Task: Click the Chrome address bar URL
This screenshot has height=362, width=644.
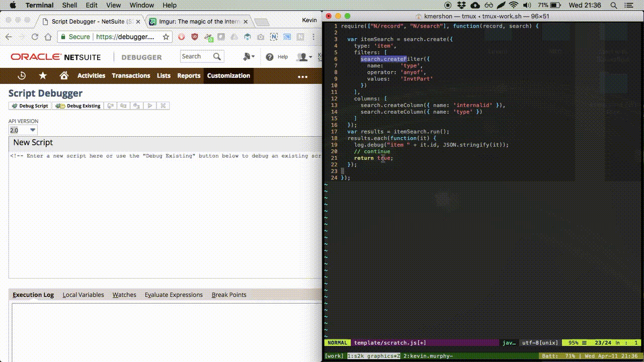Action: 125,37
